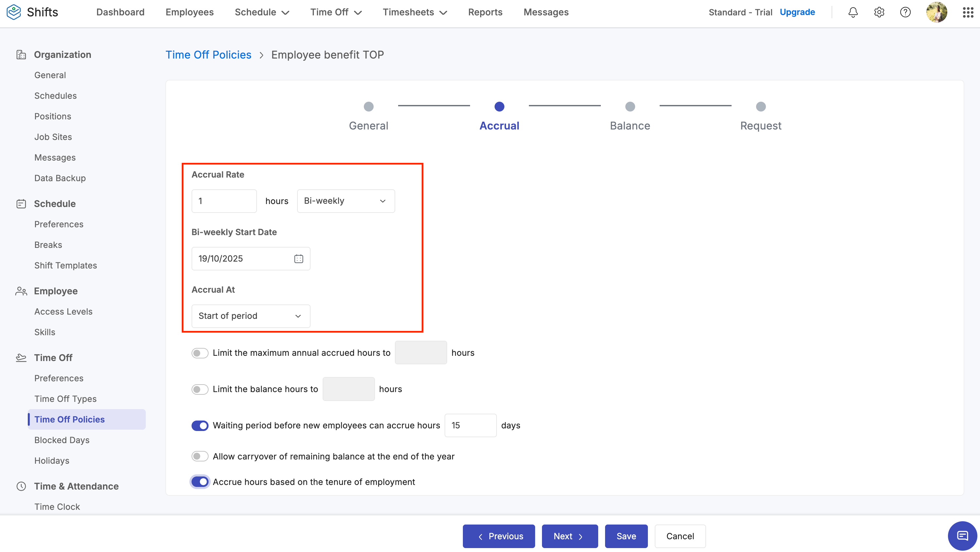
Task: Disable the waiting period toggle
Action: (x=200, y=425)
